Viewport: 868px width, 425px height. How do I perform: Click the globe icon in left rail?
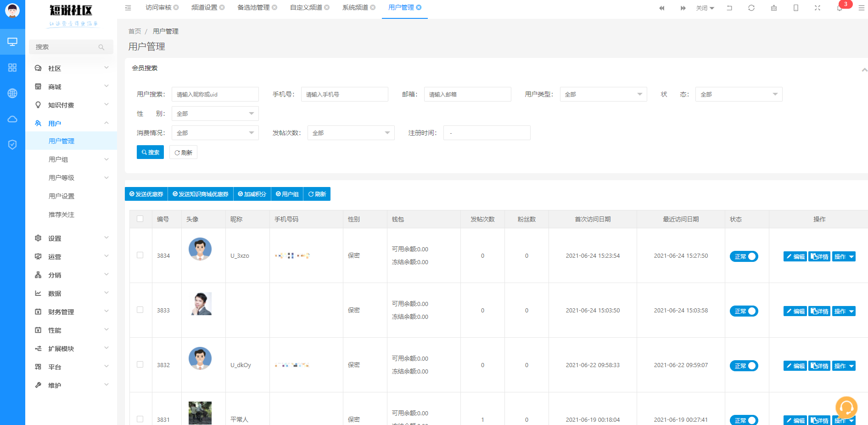point(12,93)
